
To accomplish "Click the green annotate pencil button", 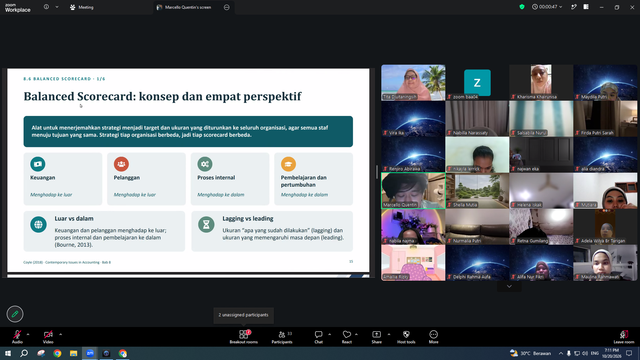I will tap(15, 314).
